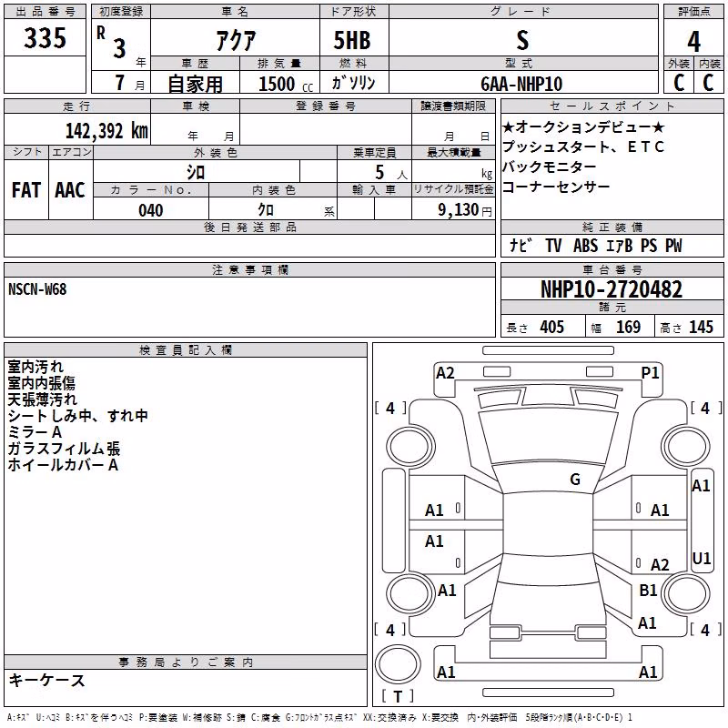Viewport: 728px width, 728px height.
Task: Click the 事務局よりご案内 header
Action: click(x=186, y=662)
